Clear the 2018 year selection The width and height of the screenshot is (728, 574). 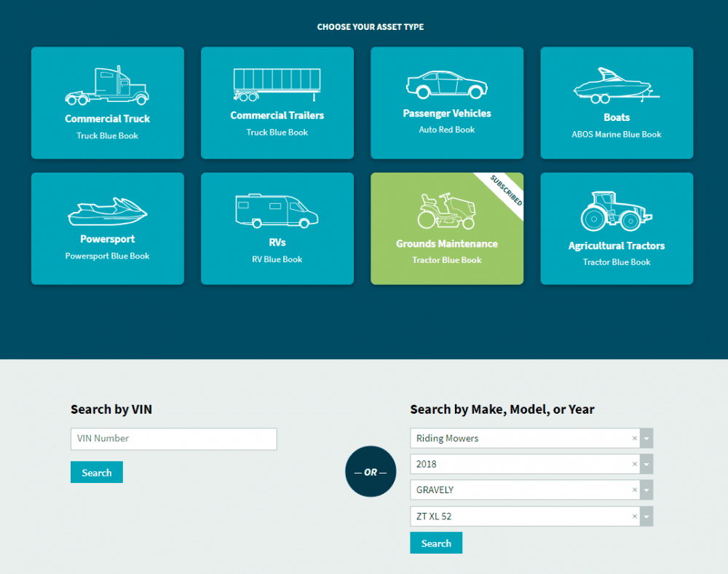[x=635, y=464]
